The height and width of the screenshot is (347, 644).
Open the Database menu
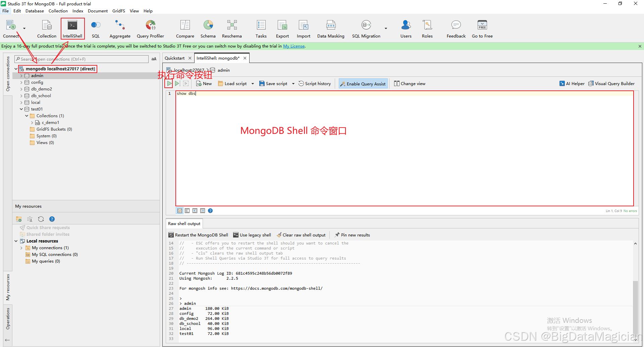pyautogui.click(x=35, y=11)
